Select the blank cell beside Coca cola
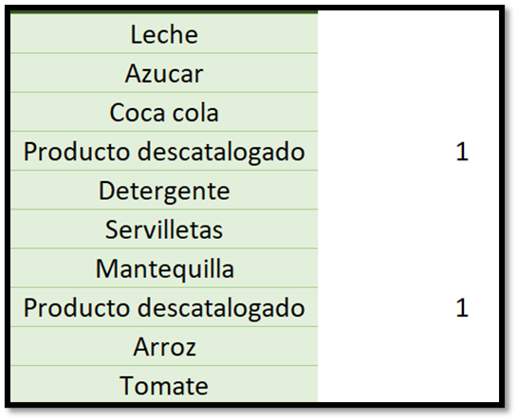The image size is (517, 420). click(x=409, y=112)
